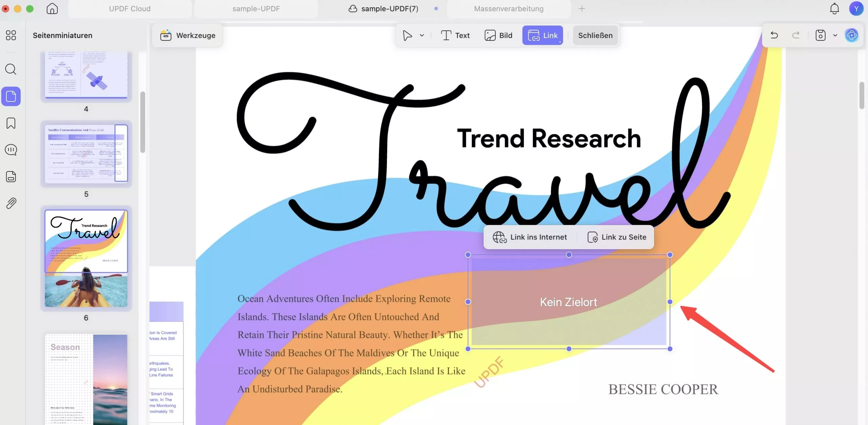Open the bookmarks sidebar panel
The width and height of the screenshot is (868, 425).
pos(11,123)
